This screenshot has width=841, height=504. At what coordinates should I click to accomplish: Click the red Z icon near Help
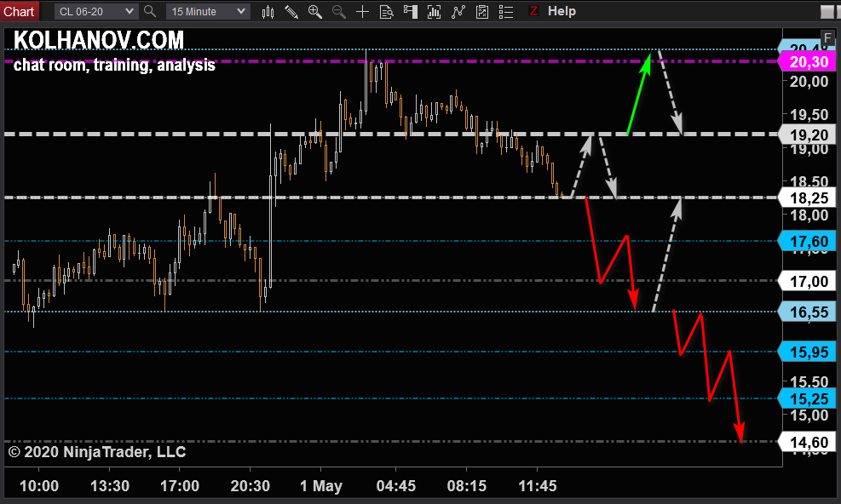533,11
